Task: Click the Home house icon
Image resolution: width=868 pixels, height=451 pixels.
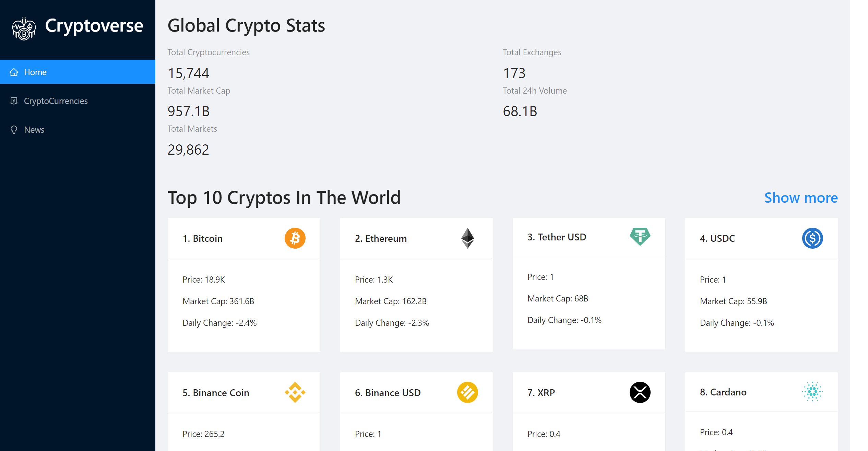Action: [x=14, y=72]
